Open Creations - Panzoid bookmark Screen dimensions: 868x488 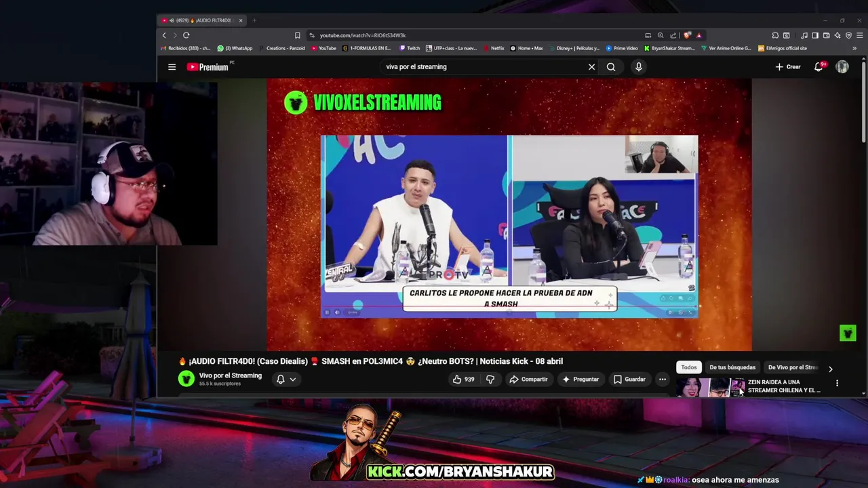[x=281, y=48]
